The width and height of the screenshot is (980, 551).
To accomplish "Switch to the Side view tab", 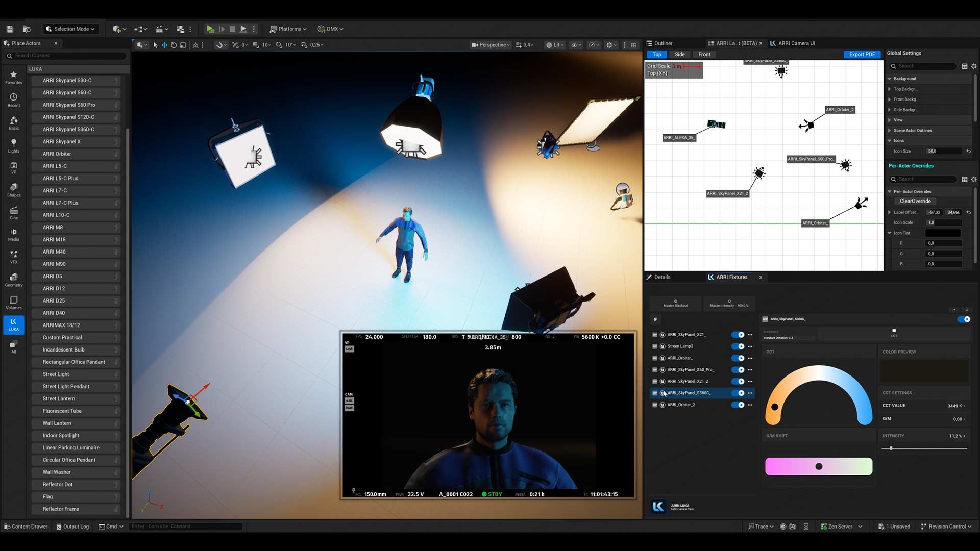I will coord(680,55).
